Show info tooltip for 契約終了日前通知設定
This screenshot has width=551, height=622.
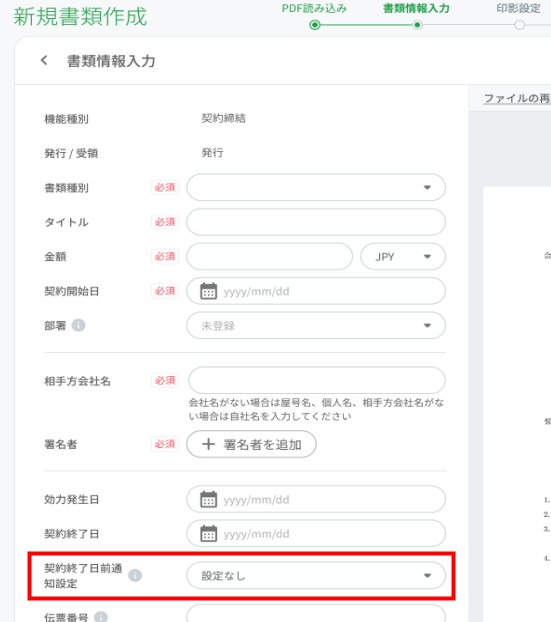click(135, 575)
